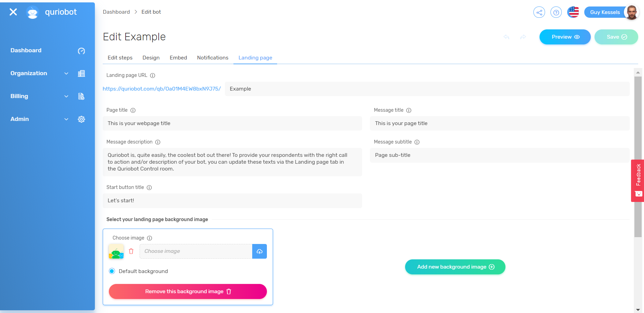Screen dimensions: 644x313
Task: Click the user avatar photo
Action: click(631, 12)
